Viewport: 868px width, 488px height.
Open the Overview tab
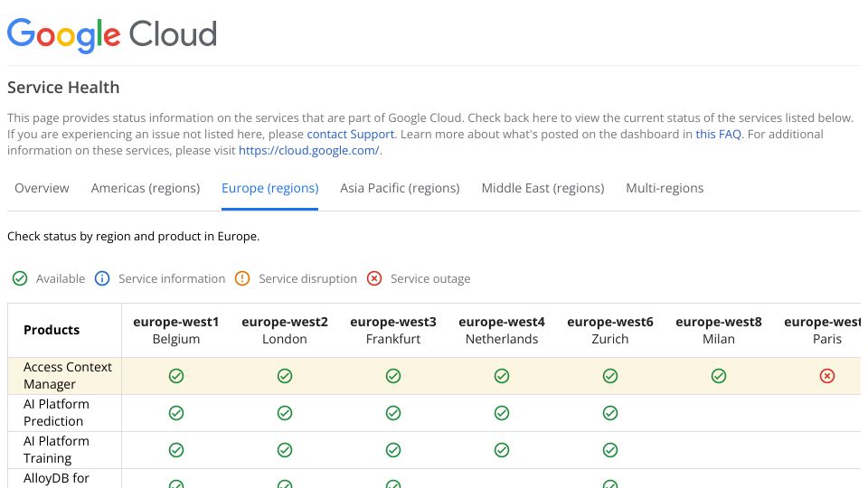[42, 188]
